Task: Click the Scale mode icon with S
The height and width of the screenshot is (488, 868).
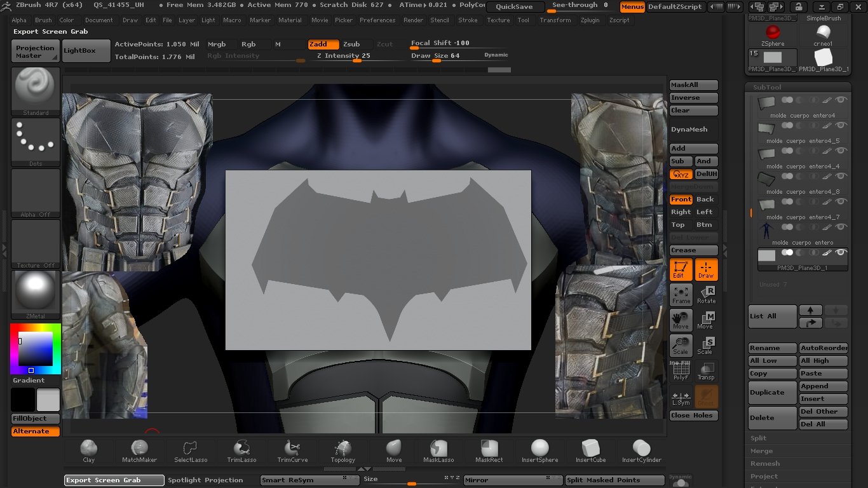Action: click(x=707, y=346)
